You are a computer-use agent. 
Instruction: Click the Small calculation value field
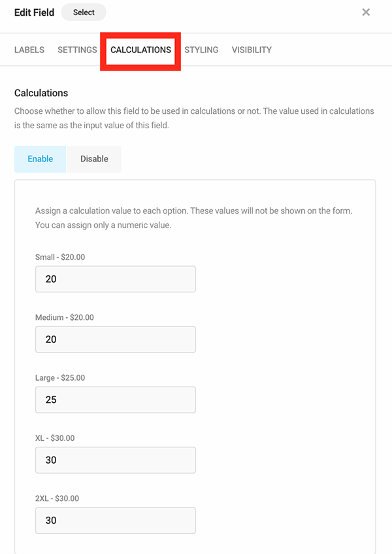(115, 279)
